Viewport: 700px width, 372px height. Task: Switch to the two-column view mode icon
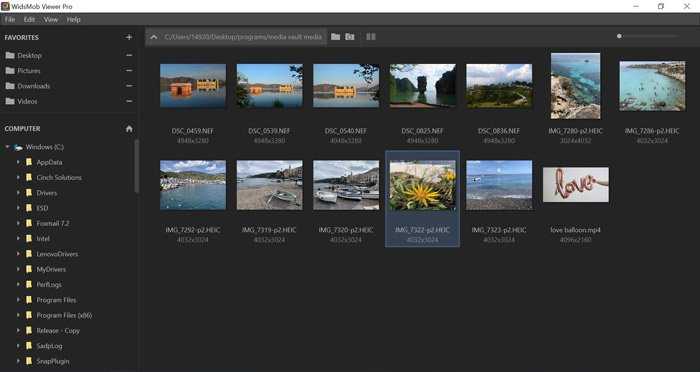[x=371, y=37]
